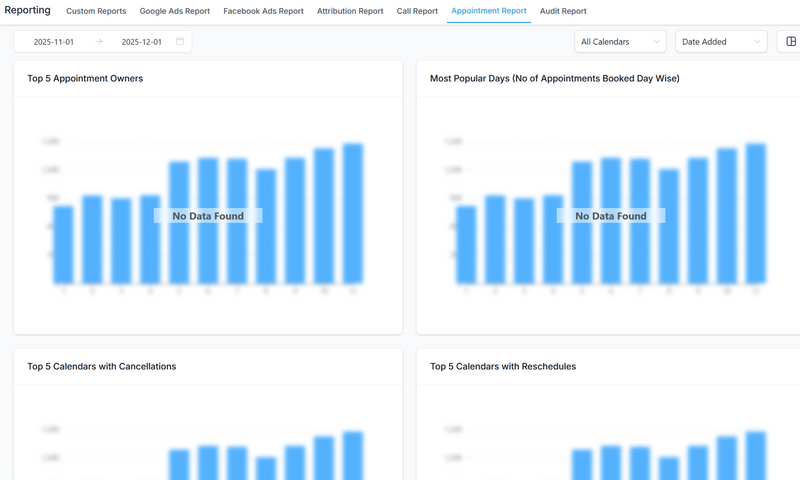Open the Google Ads Report tab
Image resolution: width=800 pixels, height=480 pixels.
[x=174, y=11]
